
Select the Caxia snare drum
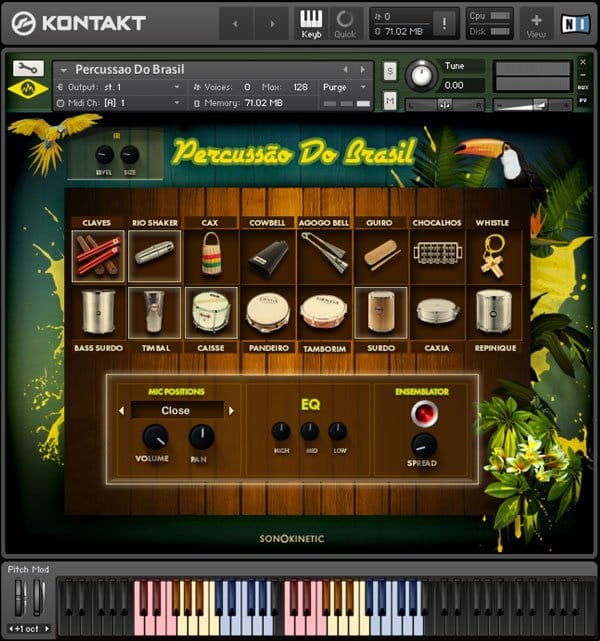coord(437,313)
